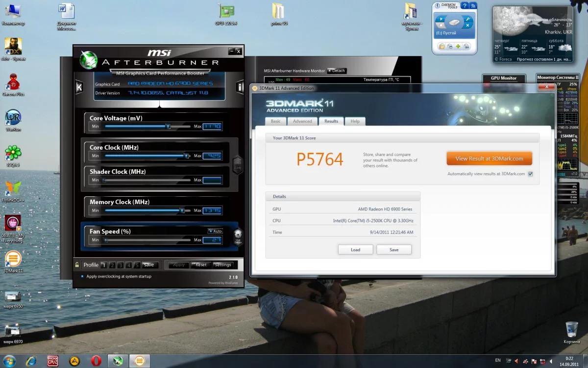Click Daemon Tools gadget help question mark
Screen dimensions: 588x368
tap(464, 6)
